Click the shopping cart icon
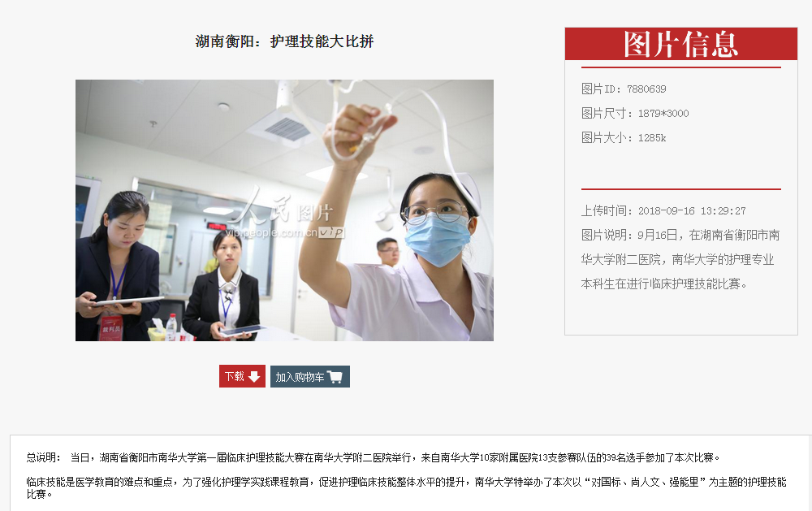The height and width of the screenshot is (511, 812). pyautogui.click(x=335, y=377)
